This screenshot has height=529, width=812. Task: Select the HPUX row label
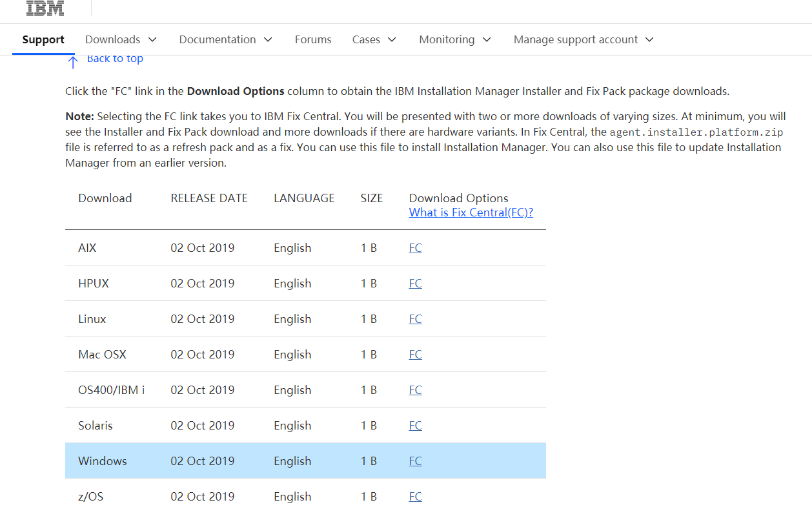(x=94, y=284)
